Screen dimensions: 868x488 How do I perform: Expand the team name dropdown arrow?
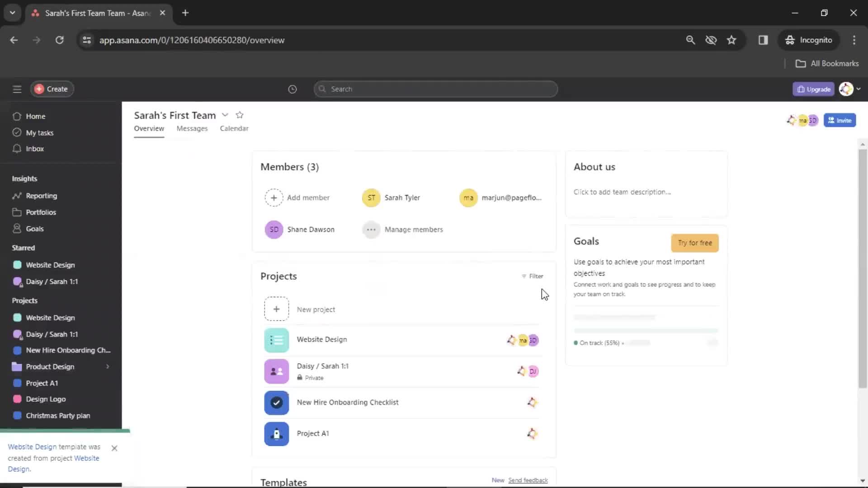click(x=225, y=115)
